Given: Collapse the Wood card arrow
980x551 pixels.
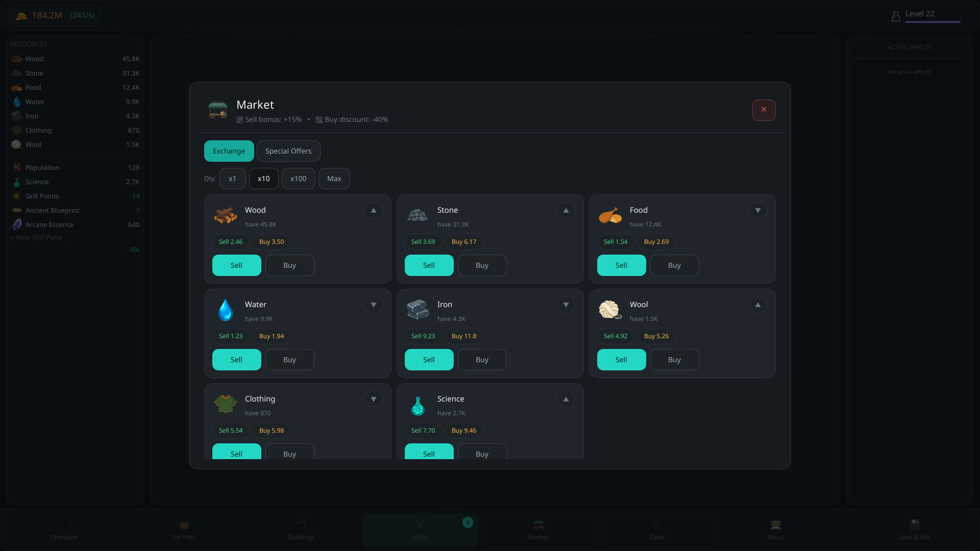Looking at the screenshot, I should pyautogui.click(x=374, y=210).
